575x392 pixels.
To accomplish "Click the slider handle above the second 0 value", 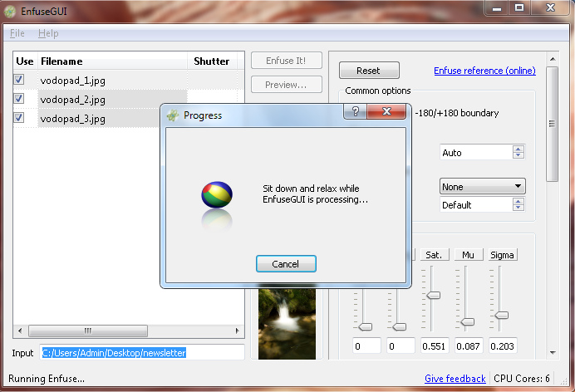I will [x=400, y=326].
